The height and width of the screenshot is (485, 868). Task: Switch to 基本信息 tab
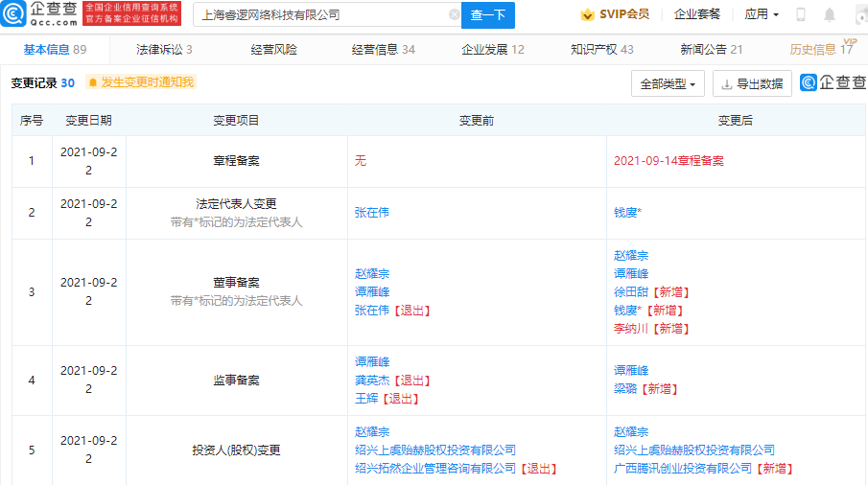point(55,49)
